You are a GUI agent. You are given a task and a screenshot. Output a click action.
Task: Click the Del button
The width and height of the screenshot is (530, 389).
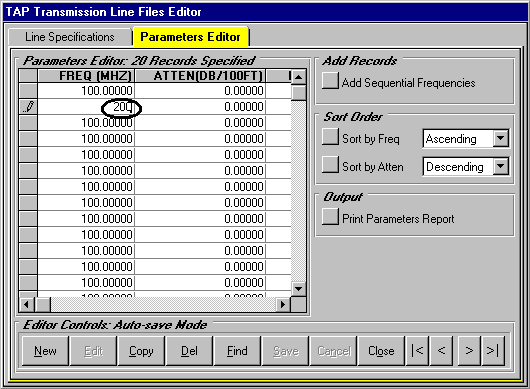coord(189,351)
